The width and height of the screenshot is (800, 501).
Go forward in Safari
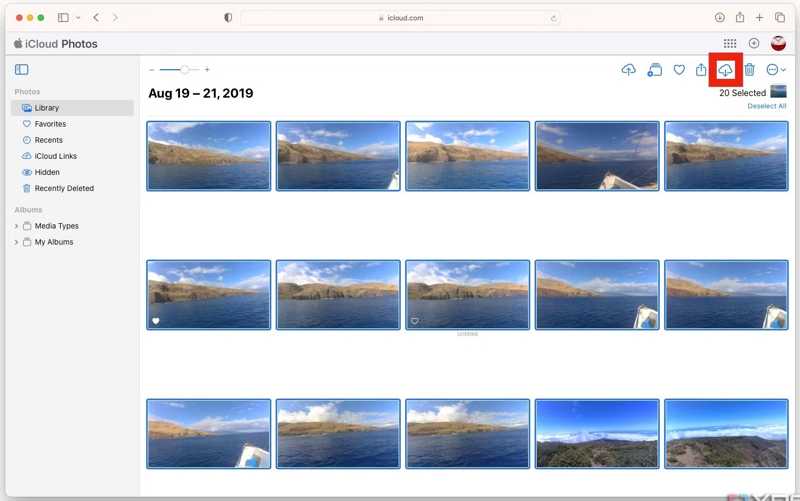115,18
